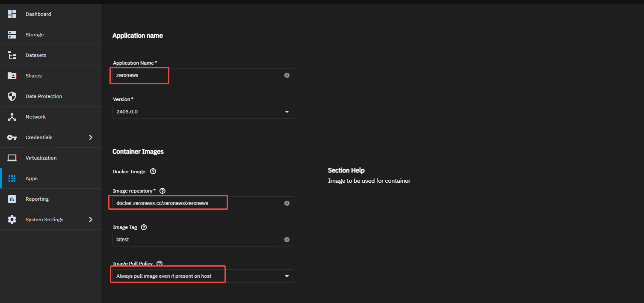Click the Container Images section heading
Image resolution: width=644 pixels, height=303 pixels.
138,151
